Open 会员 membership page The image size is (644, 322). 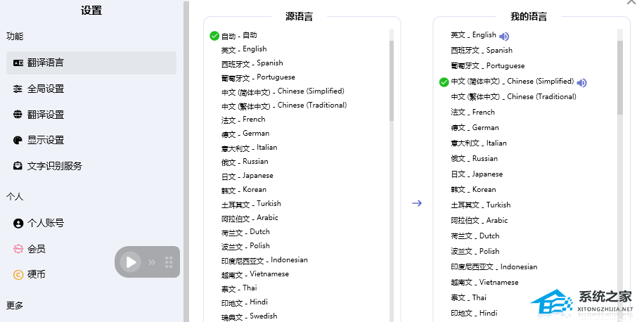point(37,249)
